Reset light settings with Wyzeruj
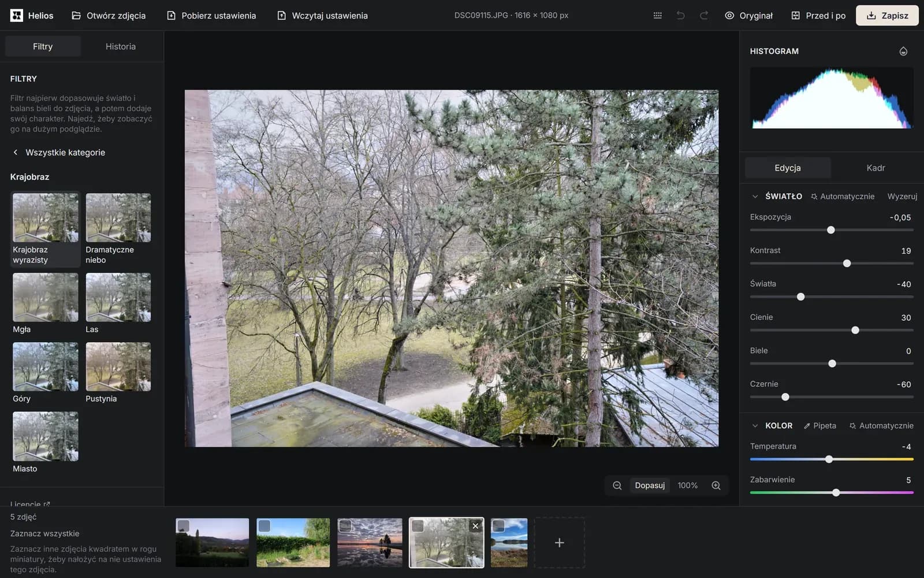The image size is (924, 578). [902, 197]
